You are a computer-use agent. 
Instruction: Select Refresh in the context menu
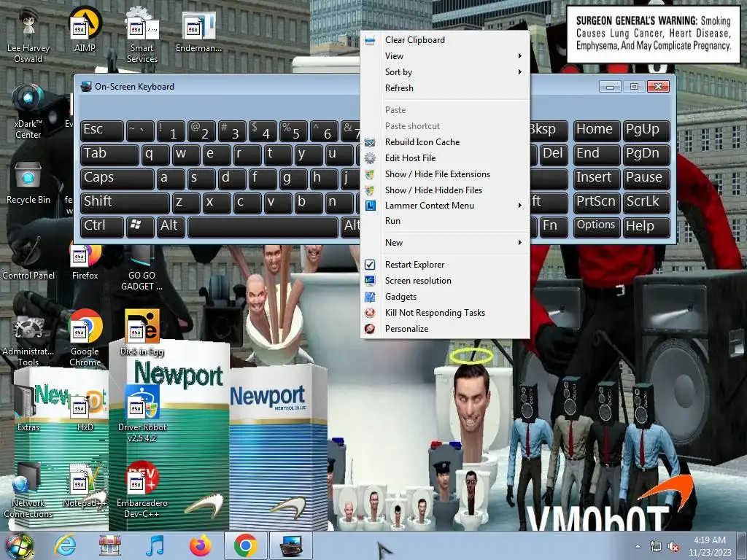click(446, 88)
